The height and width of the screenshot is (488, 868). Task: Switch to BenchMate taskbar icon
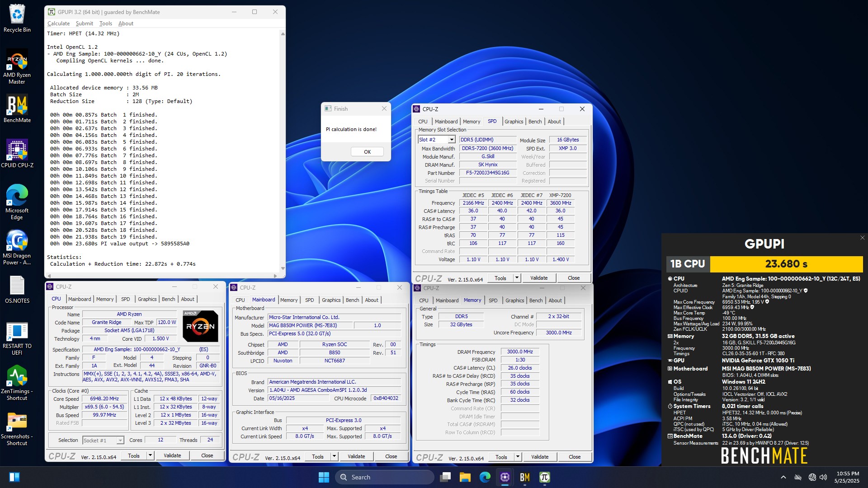(525, 477)
